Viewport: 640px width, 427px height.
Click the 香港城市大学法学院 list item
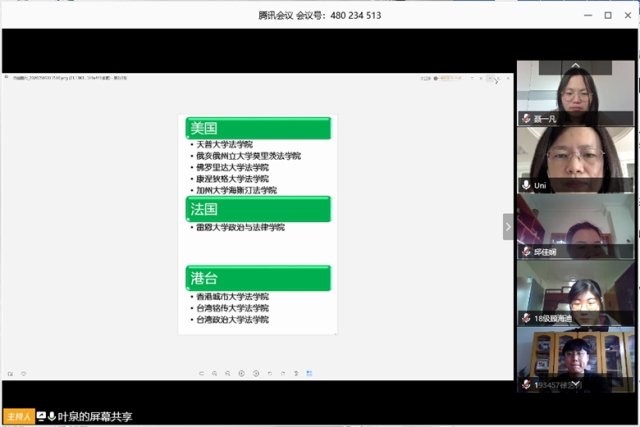pyautogui.click(x=233, y=297)
